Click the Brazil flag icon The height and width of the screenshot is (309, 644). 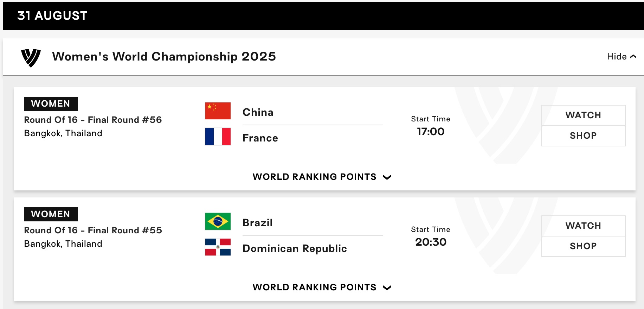(218, 221)
